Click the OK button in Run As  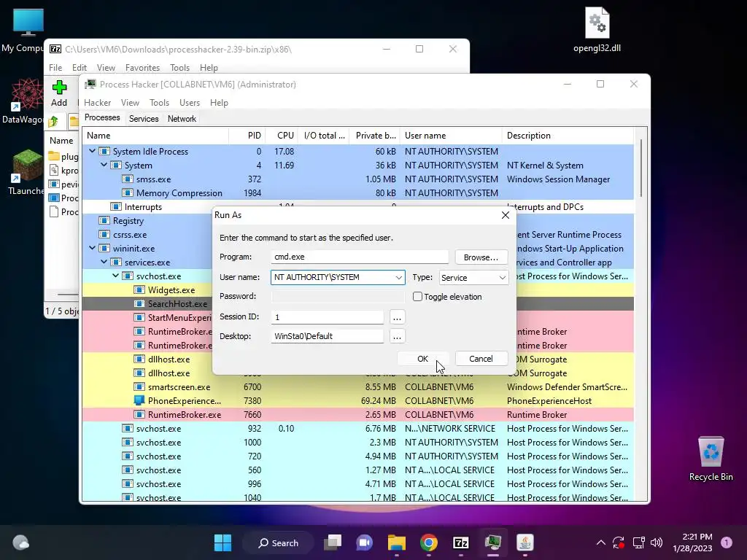[x=422, y=359]
